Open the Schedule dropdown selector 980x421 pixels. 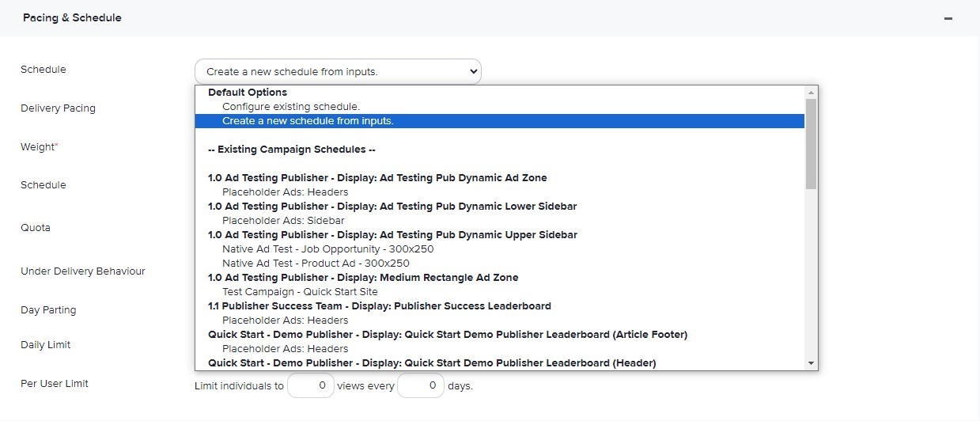click(x=337, y=71)
